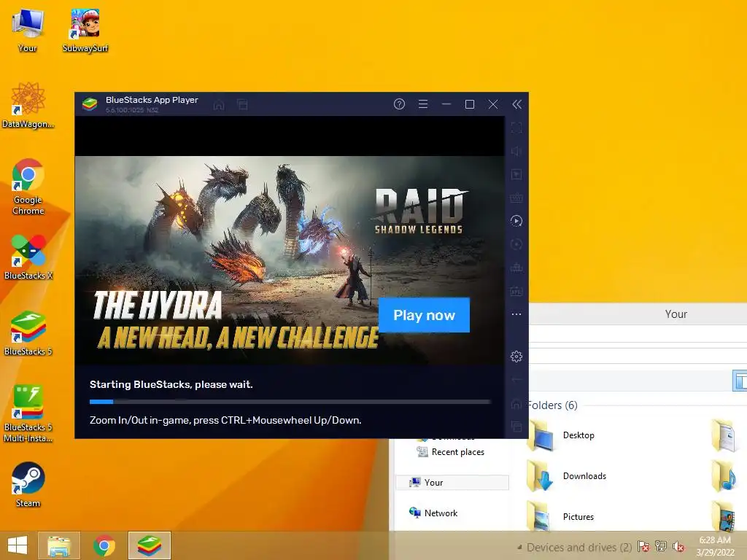Screen dimensions: 747x560
Task: Collapse the BlueStacks sidebar with double chevron
Action: click(517, 104)
